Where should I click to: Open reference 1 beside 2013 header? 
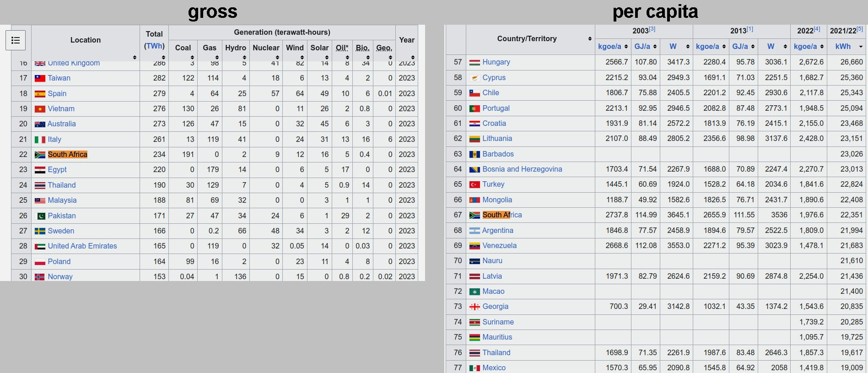coord(750,29)
